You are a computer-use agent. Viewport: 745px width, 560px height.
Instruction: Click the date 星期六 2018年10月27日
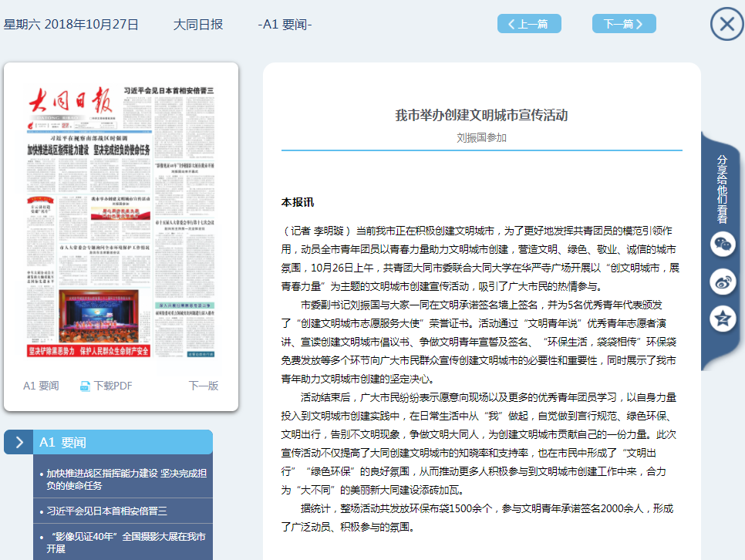[x=71, y=24]
